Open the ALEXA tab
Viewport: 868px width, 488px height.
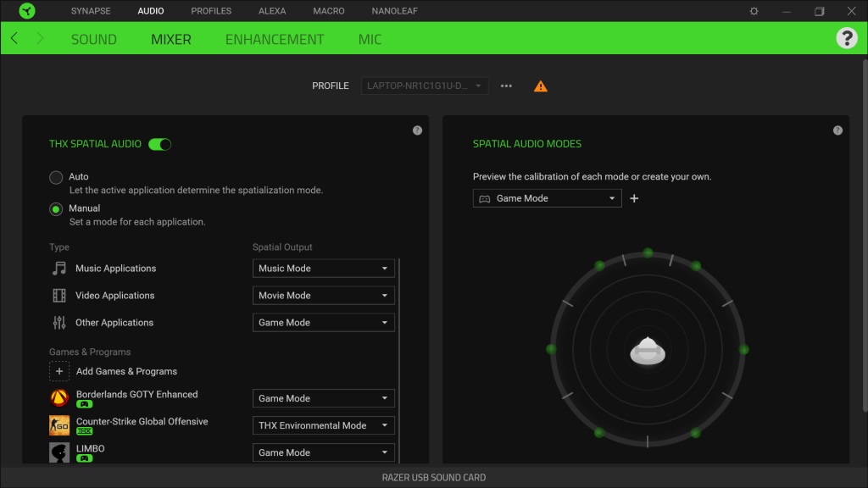(272, 11)
